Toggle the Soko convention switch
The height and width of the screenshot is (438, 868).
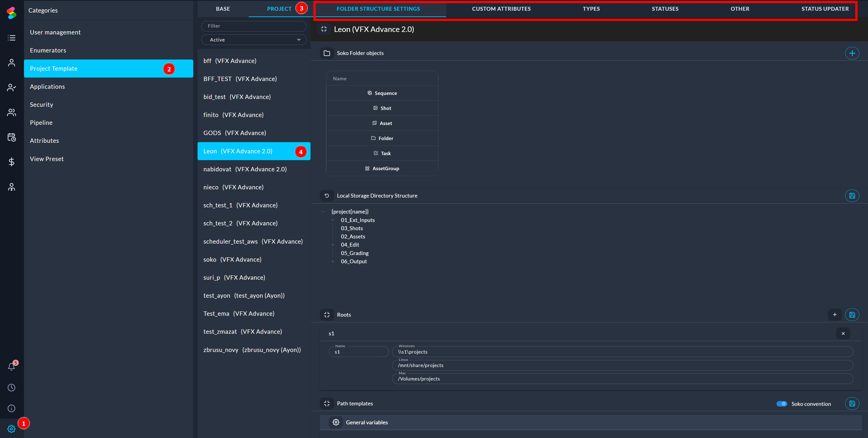[781, 404]
